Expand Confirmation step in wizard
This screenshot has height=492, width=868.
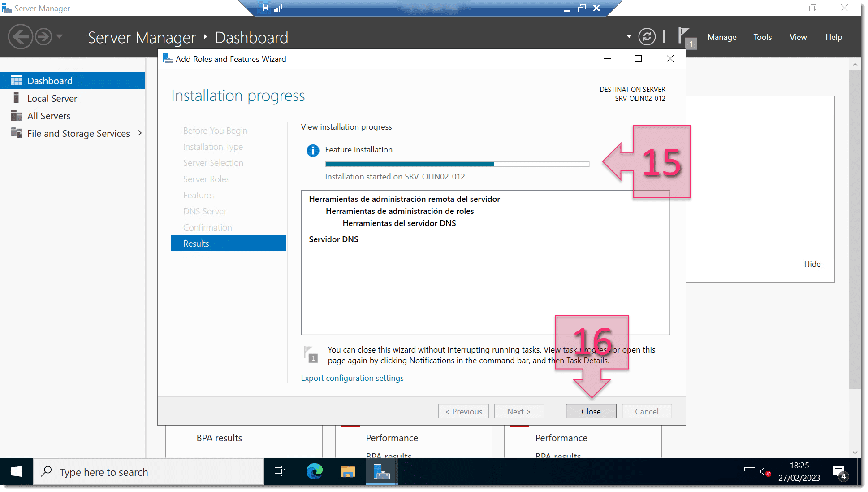point(208,227)
